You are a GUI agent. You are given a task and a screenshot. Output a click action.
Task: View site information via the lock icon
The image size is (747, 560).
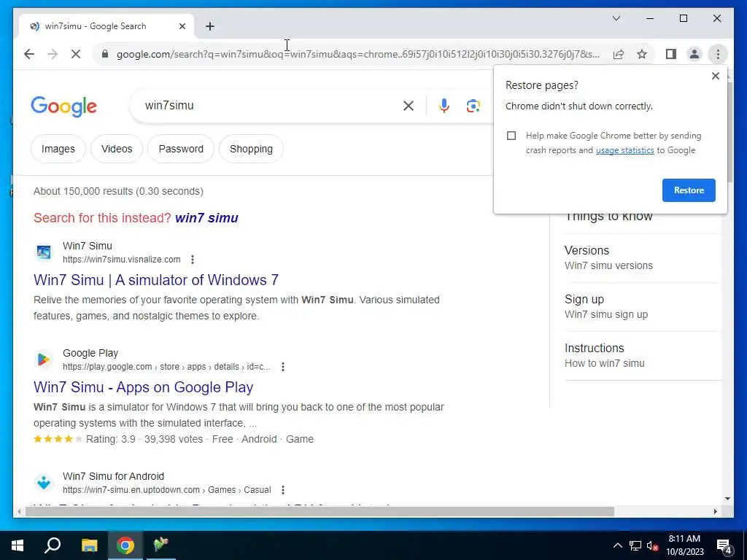coord(105,54)
